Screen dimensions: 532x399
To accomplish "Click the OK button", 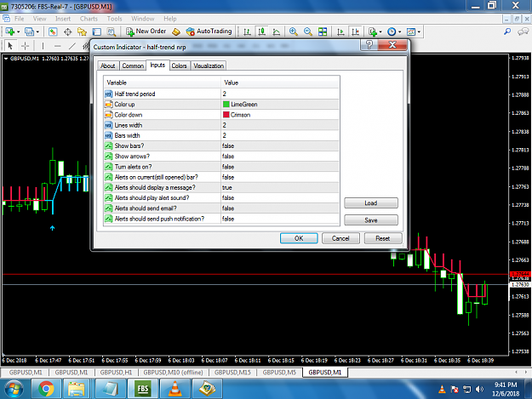I will pyautogui.click(x=299, y=238).
